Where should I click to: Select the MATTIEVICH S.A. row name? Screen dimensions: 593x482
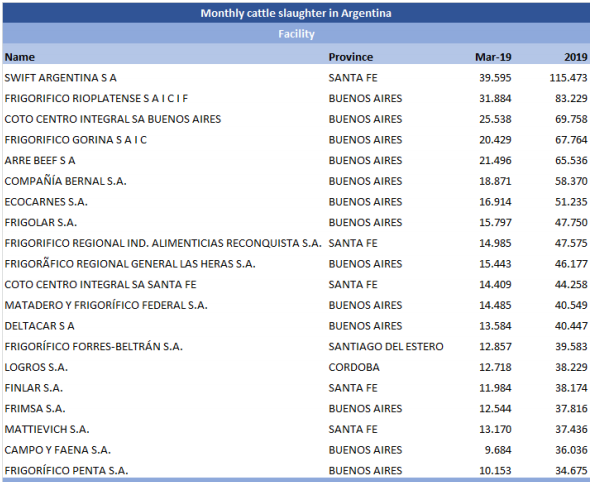[x=47, y=429]
